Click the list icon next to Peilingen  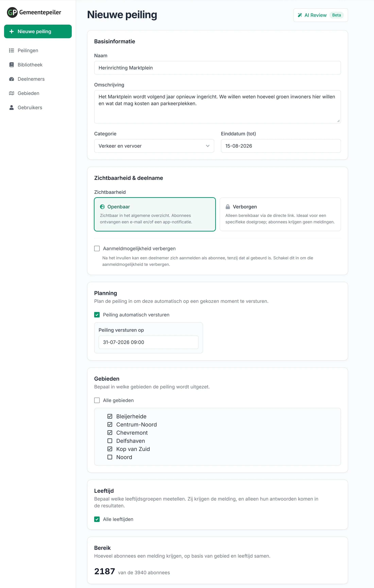[x=12, y=51]
